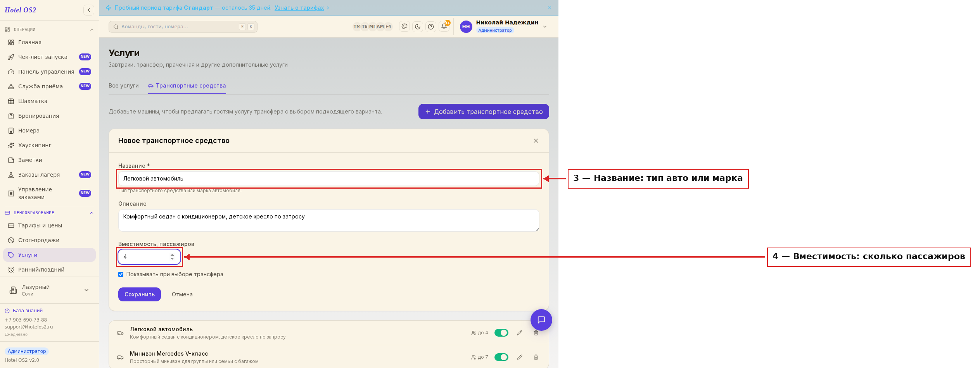Edit the Легковой автомобиль row pencil icon
Viewport: 980px width, 368px height.
pyautogui.click(x=520, y=333)
